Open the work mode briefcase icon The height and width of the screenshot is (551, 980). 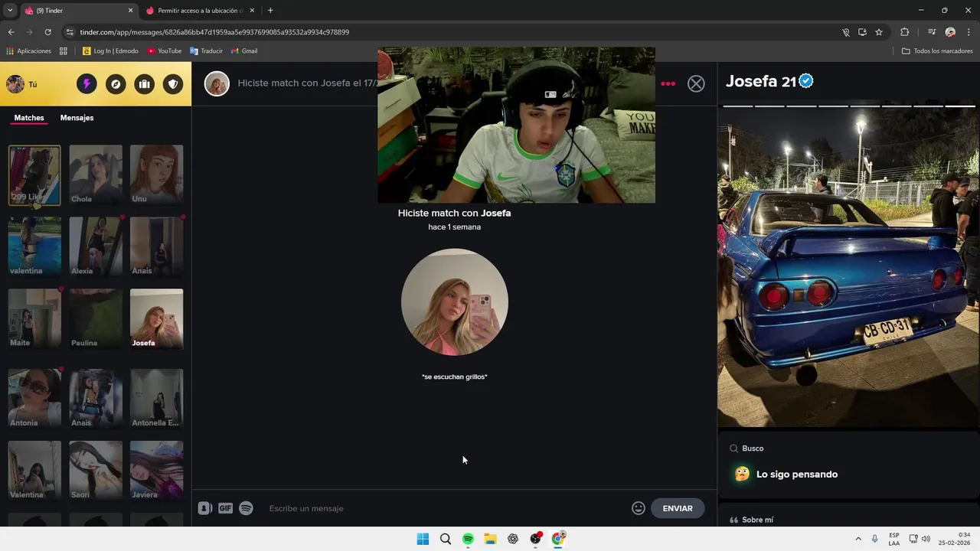click(x=144, y=84)
